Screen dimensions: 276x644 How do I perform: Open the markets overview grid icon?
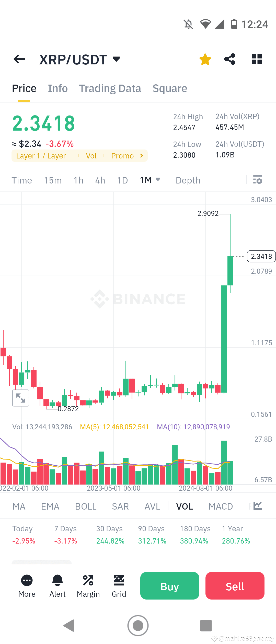click(256, 59)
